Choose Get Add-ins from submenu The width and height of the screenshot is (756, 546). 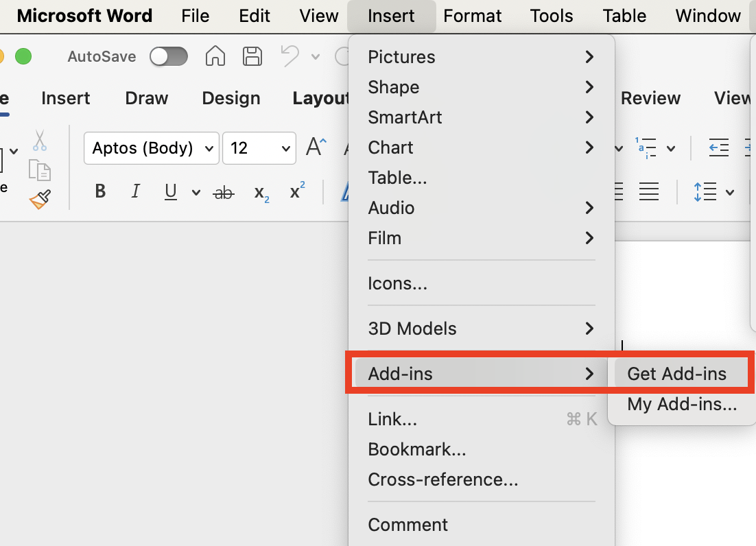click(x=676, y=374)
